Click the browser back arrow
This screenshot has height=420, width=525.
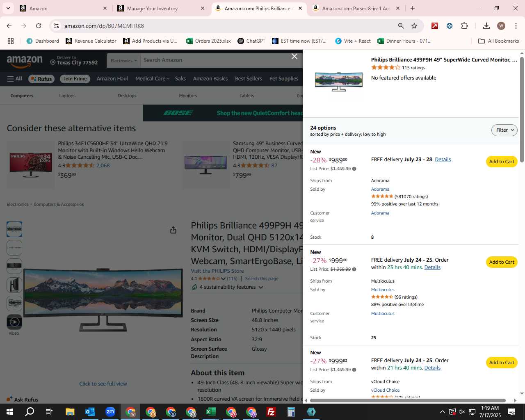coord(9,26)
